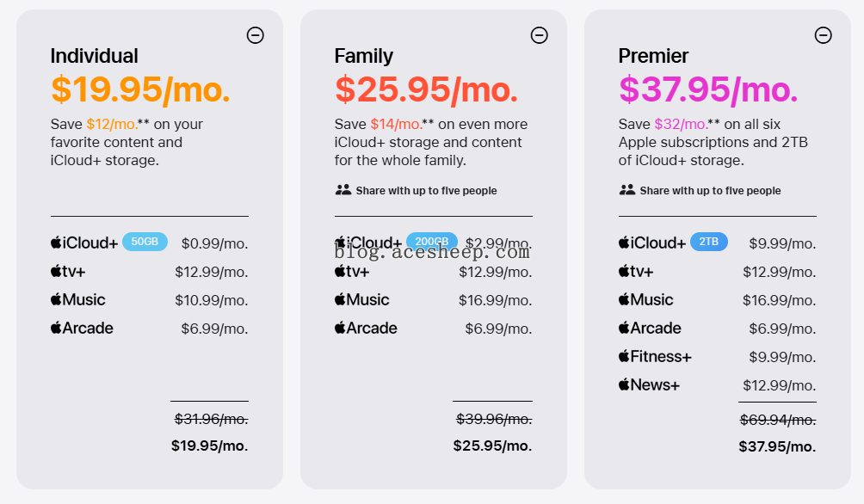Screen dimensions: 864x504
Task: Click the 200GB iCloud+ storage badge
Action: (x=431, y=242)
